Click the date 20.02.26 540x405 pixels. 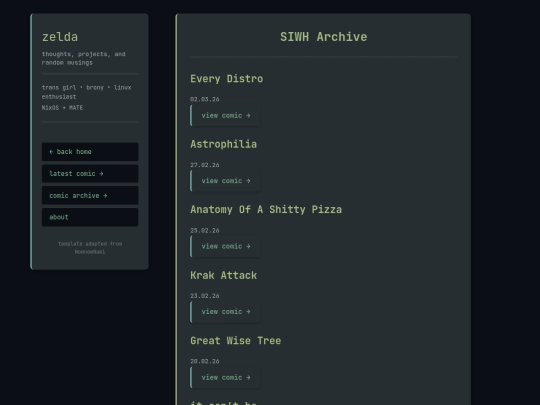point(205,361)
